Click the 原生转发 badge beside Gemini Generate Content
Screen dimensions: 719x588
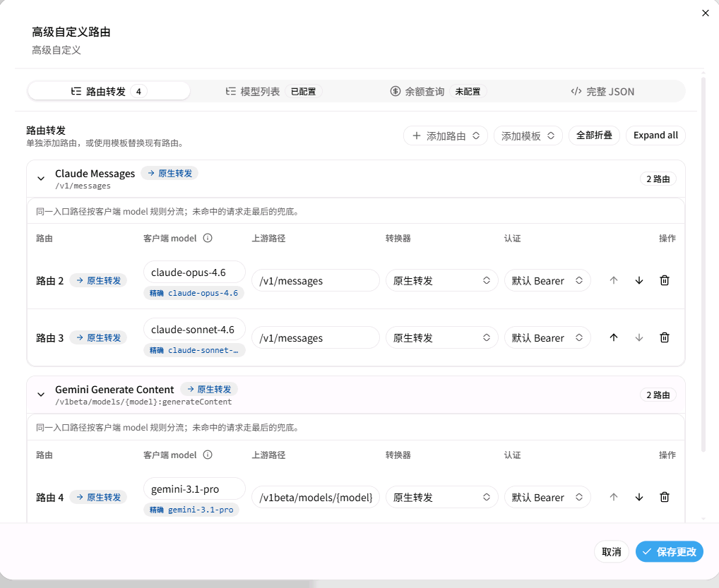[208, 389]
